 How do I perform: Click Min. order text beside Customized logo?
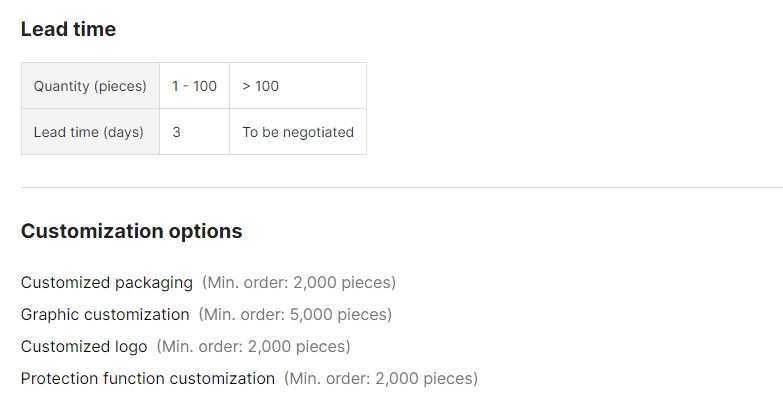[x=254, y=347]
